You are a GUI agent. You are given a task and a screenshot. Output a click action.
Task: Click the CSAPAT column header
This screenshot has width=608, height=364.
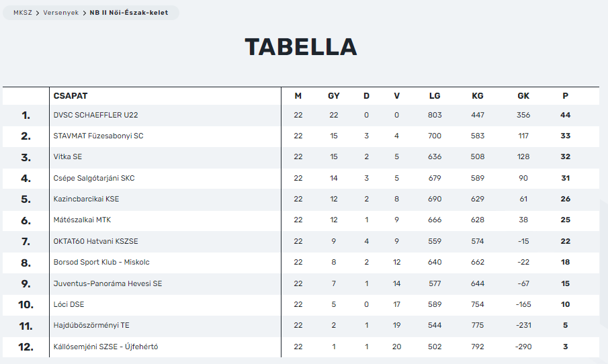point(71,96)
